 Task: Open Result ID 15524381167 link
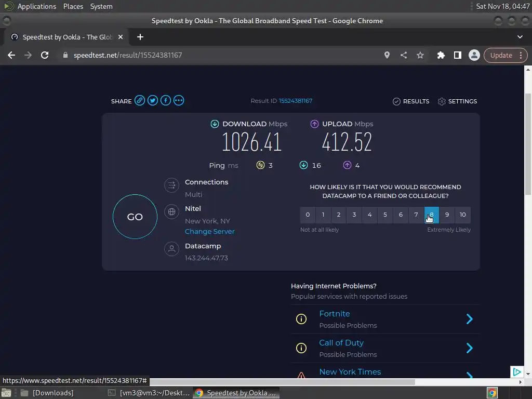pyautogui.click(x=296, y=101)
